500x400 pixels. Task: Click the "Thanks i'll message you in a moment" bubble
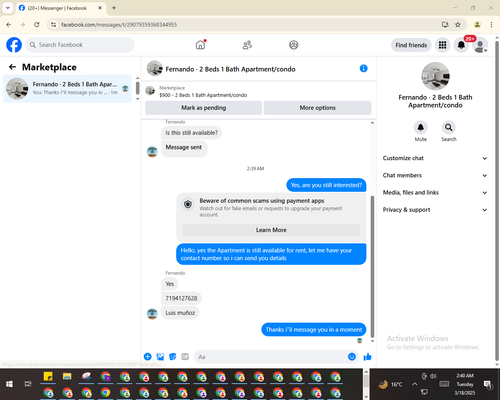pos(314,330)
